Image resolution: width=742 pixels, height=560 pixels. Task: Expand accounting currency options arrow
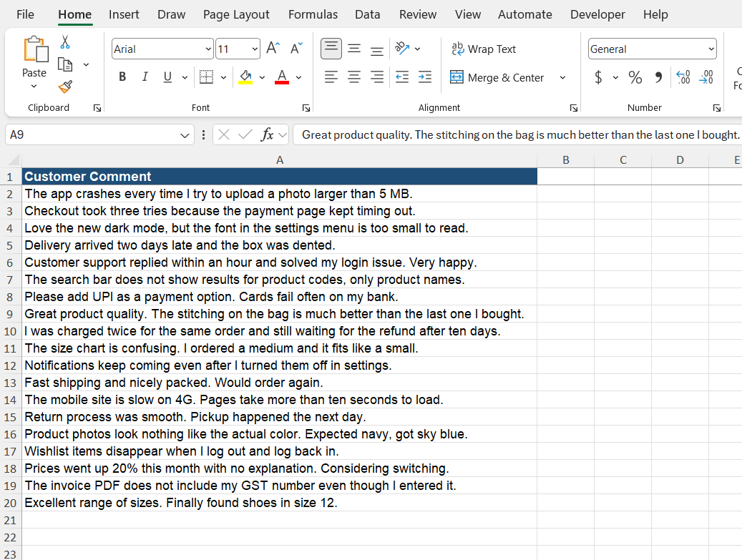click(x=615, y=77)
